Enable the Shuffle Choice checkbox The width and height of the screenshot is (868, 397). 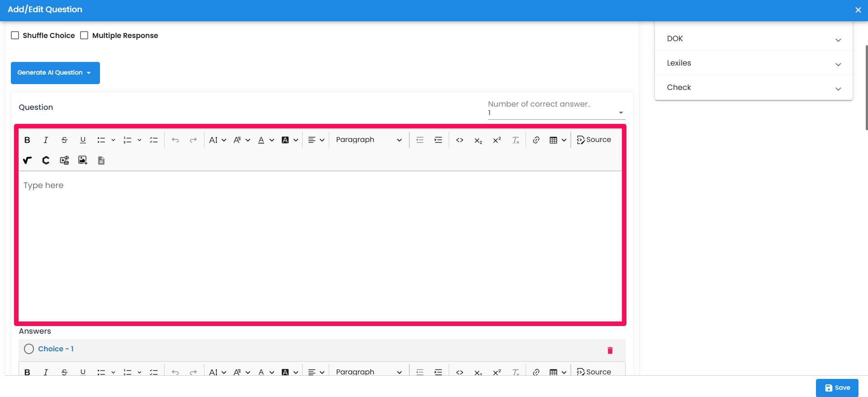(x=15, y=35)
